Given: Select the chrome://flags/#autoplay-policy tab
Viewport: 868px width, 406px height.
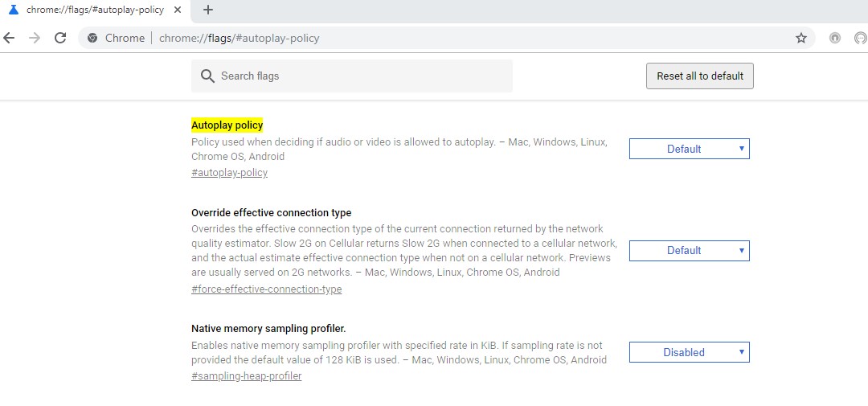Looking at the screenshot, I should 95,10.
